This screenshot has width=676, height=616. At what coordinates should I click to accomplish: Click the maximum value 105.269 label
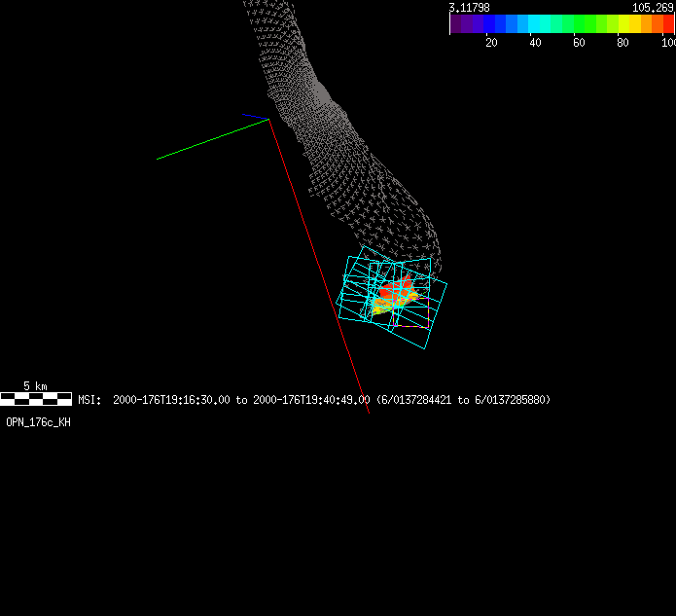click(653, 7)
